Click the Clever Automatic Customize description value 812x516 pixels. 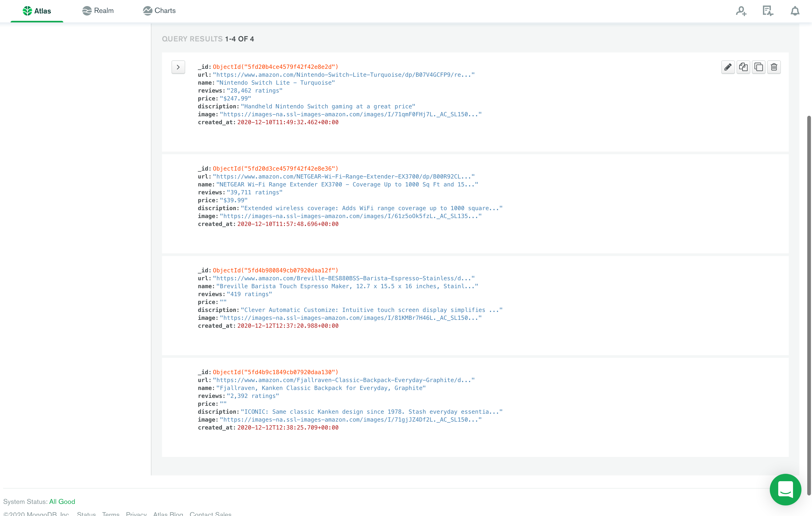point(372,310)
